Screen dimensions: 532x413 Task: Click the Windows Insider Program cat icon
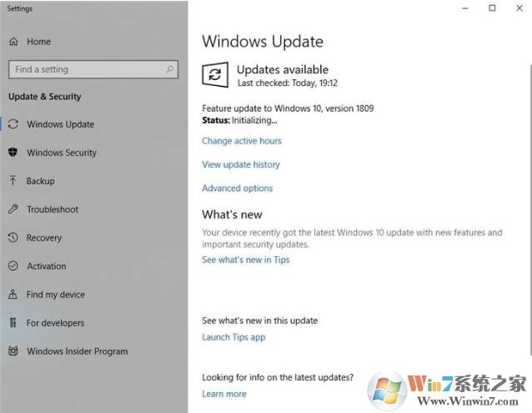(x=13, y=351)
